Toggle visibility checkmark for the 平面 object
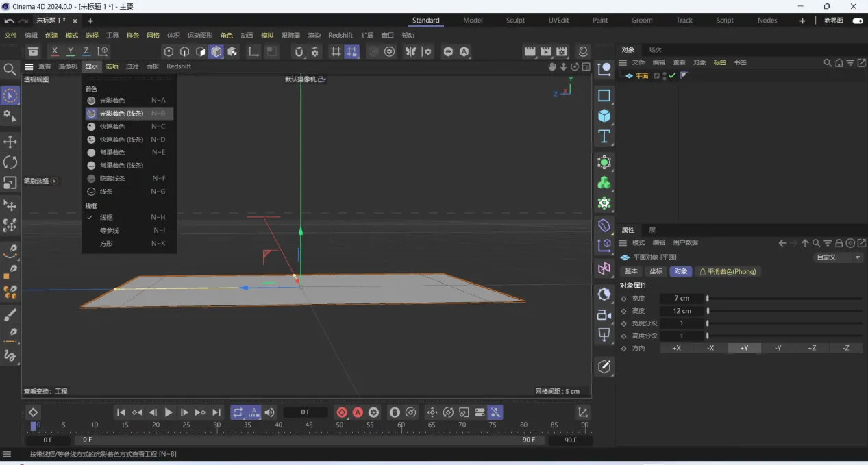 672,76
